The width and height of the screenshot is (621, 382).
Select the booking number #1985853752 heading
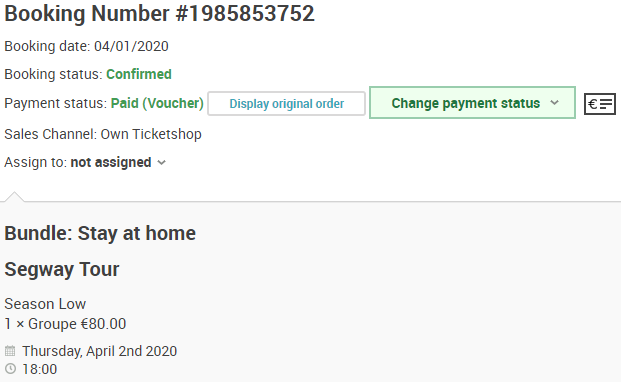159,13
